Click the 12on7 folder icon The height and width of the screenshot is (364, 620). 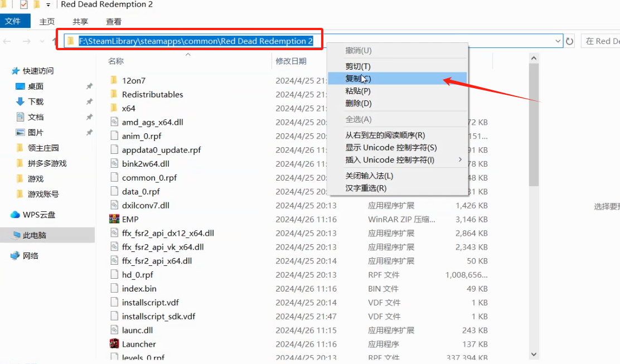[x=114, y=80]
